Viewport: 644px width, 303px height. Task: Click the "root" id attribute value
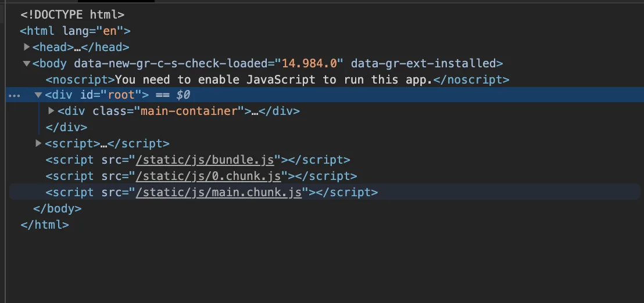(x=121, y=95)
